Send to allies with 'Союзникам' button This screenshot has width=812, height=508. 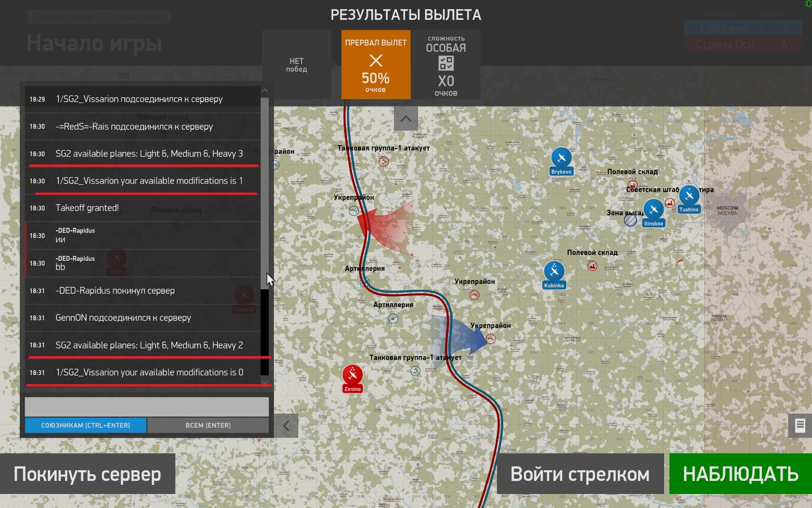point(86,425)
